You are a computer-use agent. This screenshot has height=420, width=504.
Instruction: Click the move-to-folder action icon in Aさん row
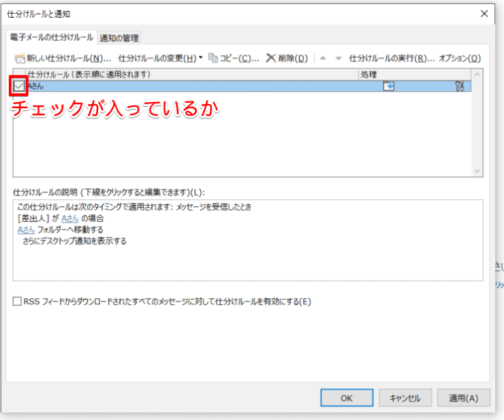[389, 86]
